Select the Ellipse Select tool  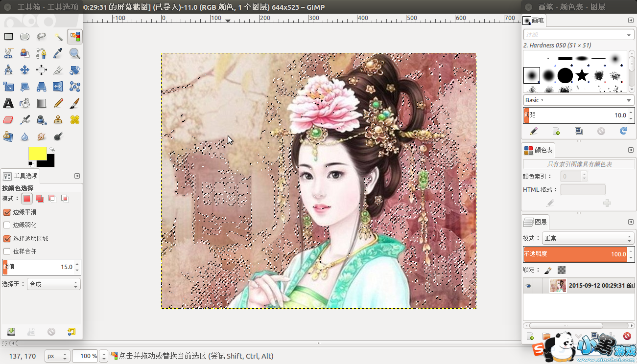coord(25,37)
